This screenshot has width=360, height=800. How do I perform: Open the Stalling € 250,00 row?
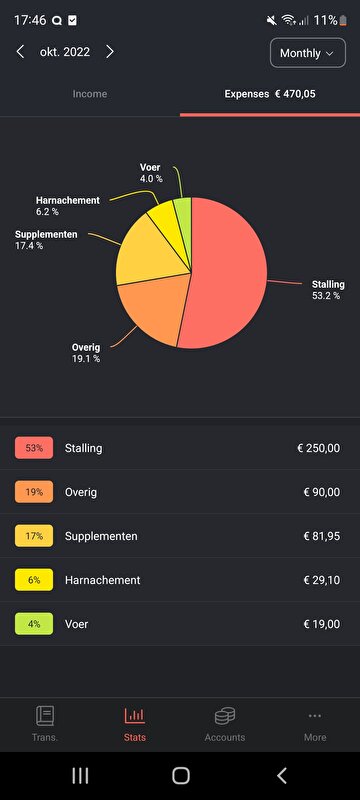tap(180, 448)
